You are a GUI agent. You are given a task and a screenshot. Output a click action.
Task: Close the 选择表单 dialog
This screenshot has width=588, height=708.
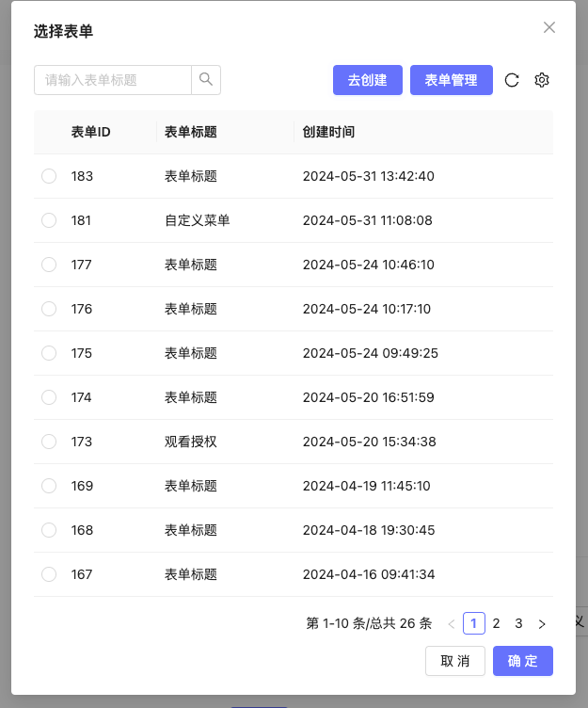tap(549, 27)
